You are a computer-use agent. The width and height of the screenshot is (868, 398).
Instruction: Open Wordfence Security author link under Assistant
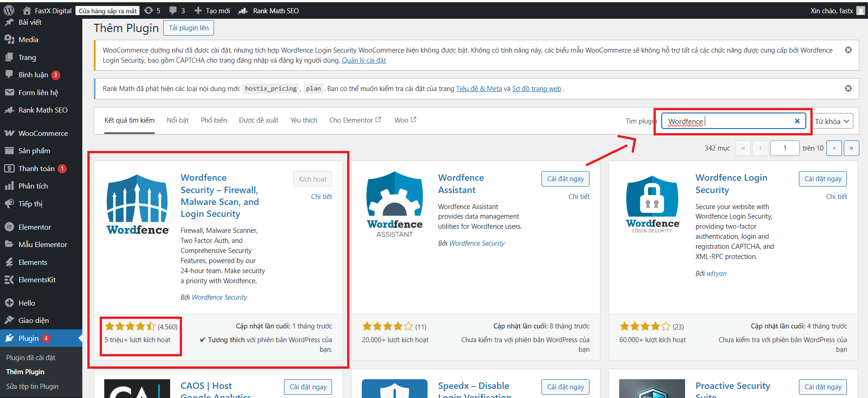coord(477,243)
